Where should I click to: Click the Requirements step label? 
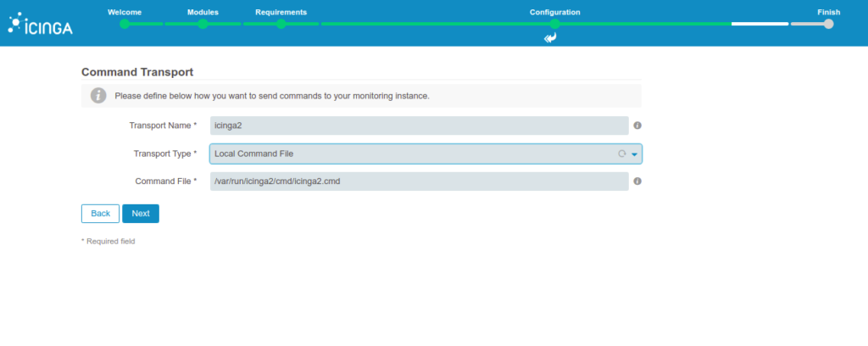[281, 12]
